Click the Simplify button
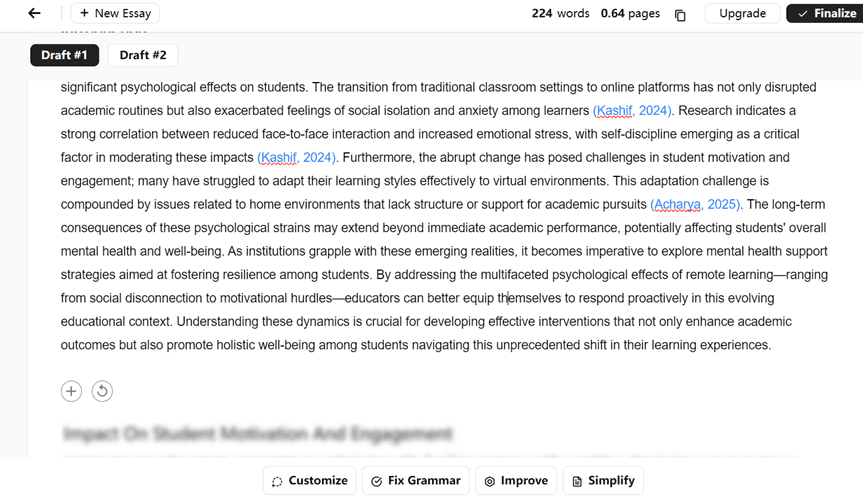863x495 pixels. [602, 481]
